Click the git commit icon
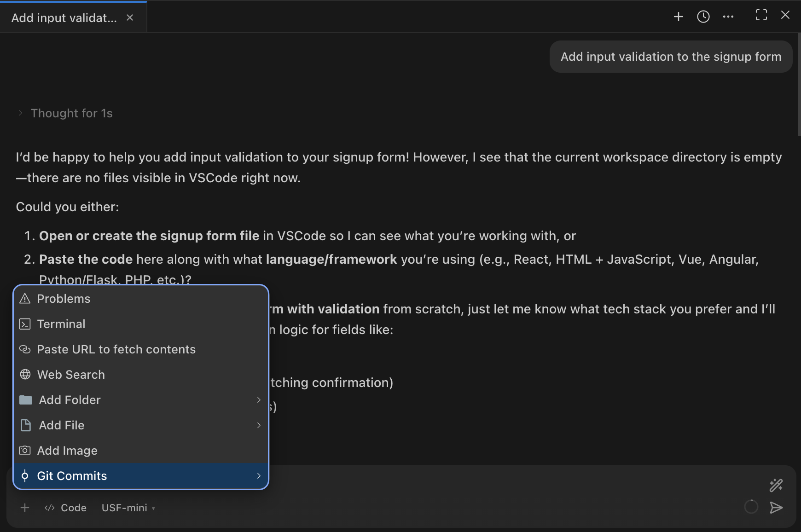The height and width of the screenshot is (532, 801). (25, 476)
